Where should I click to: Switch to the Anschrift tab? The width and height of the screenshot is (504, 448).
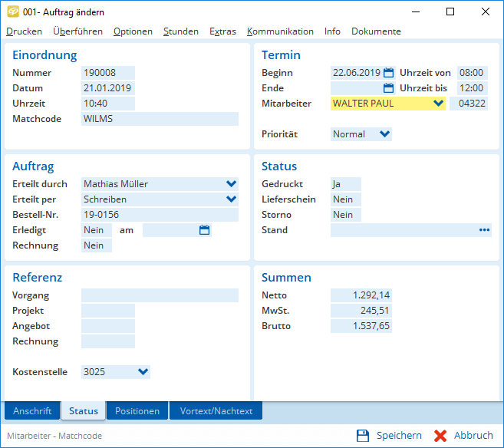pyautogui.click(x=32, y=411)
